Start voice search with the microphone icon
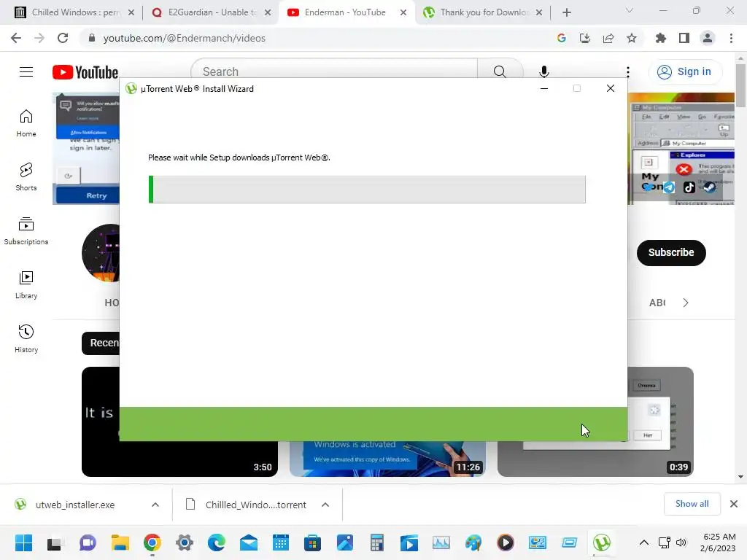Image resolution: width=747 pixels, height=560 pixels. click(543, 71)
